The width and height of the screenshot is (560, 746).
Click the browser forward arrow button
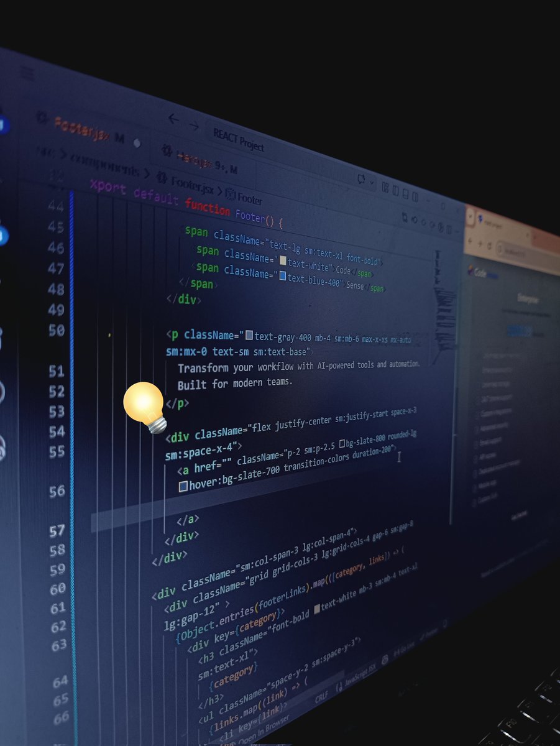480,244
